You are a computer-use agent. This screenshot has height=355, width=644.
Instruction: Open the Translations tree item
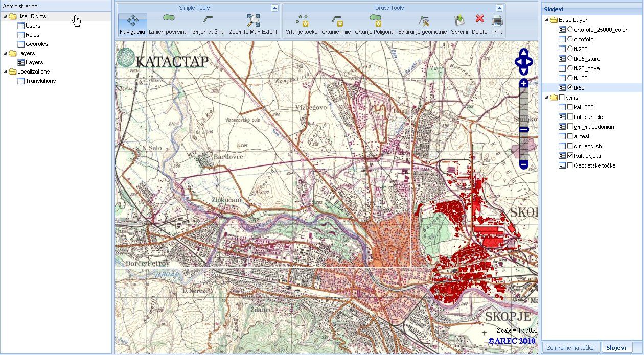point(40,81)
